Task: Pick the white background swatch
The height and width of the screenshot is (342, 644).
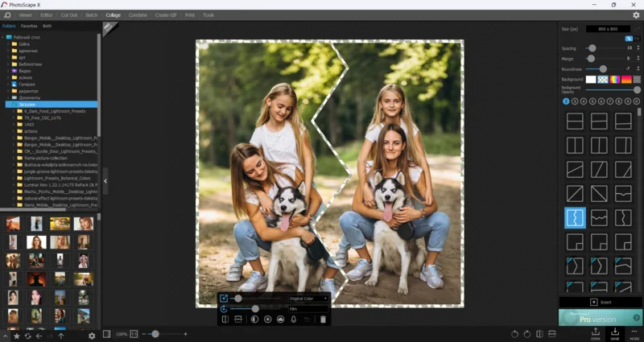Action: [x=591, y=80]
